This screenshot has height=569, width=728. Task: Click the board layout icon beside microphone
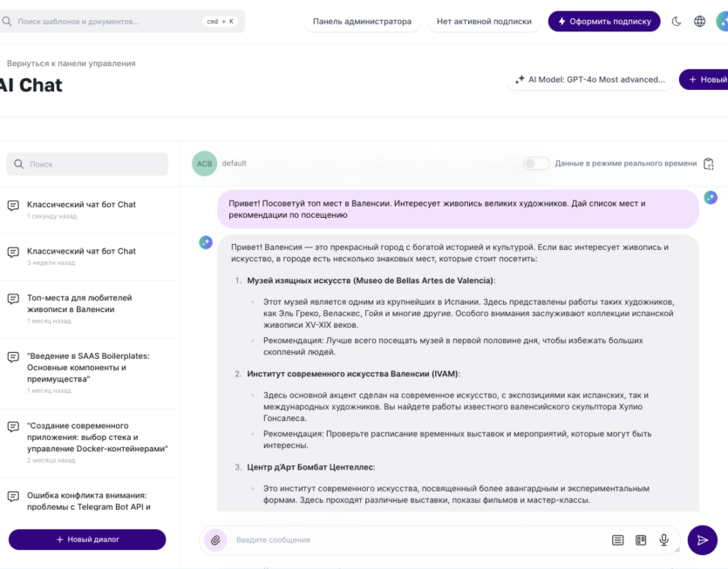(641, 540)
